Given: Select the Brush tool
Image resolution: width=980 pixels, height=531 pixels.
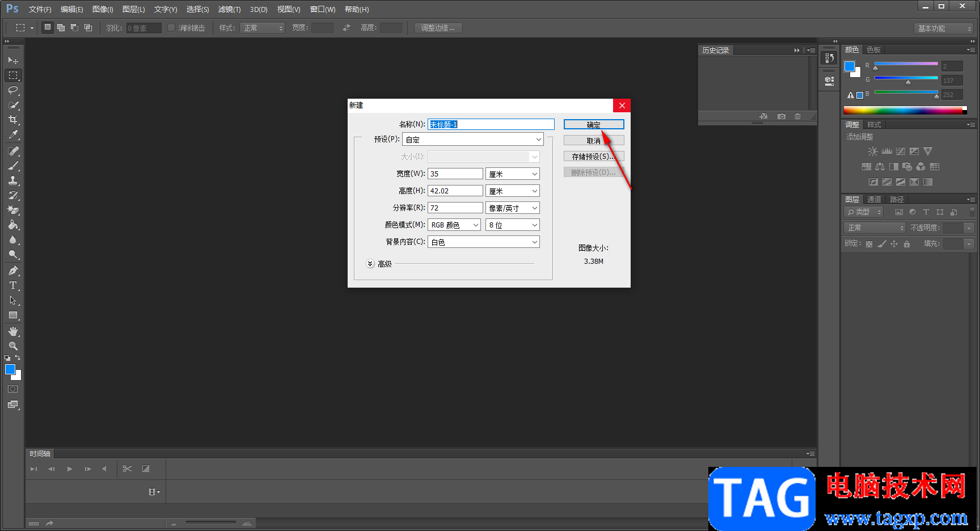Looking at the screenshot, I should tap(13, 166).
